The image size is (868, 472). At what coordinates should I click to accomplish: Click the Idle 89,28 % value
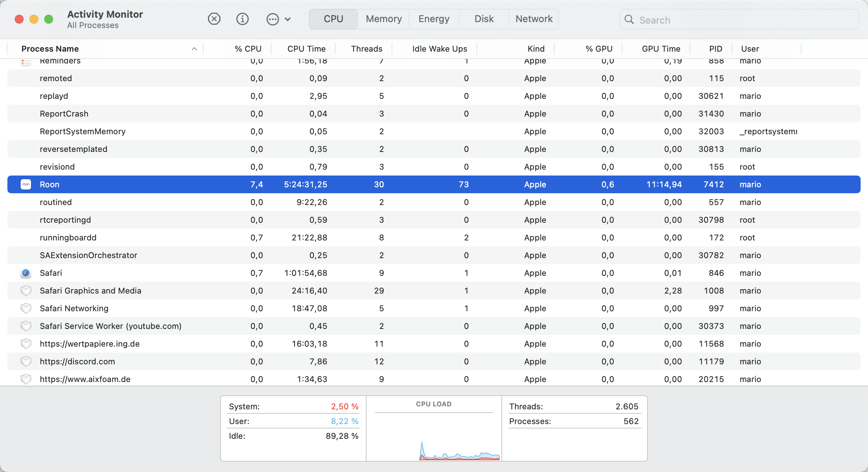click(x=342, y=436)
